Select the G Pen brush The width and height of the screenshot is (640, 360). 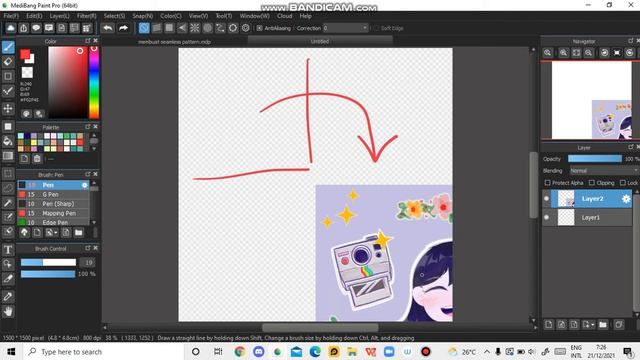click(53, 195)
